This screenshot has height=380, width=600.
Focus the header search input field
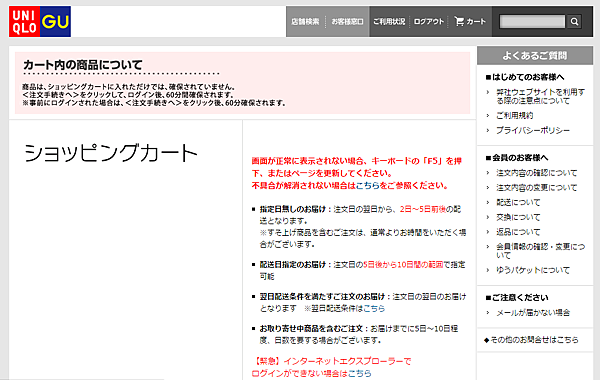coord(532,21)
